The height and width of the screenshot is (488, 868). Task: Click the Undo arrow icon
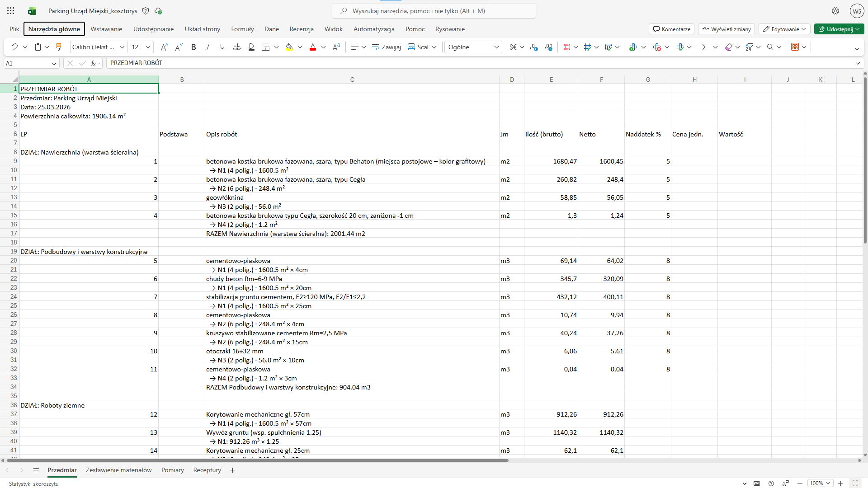(14, 47)
